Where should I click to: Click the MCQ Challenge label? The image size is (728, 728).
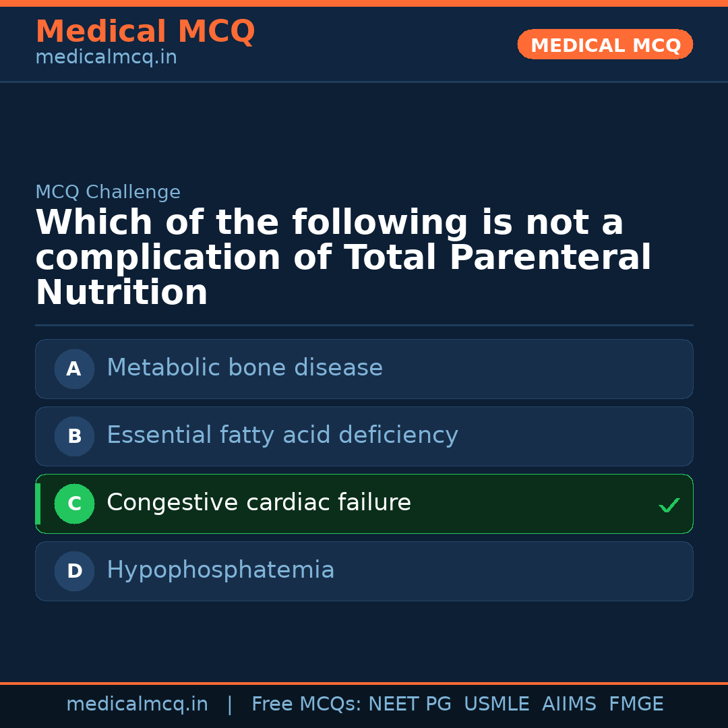pyautogui.click(x=108, y=191)
